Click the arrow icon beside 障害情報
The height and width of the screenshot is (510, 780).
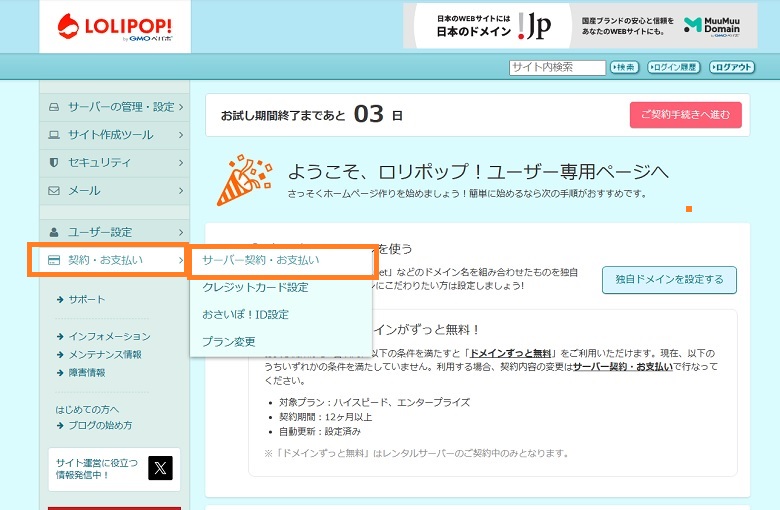pyautogui.click(x=60, y=373)
